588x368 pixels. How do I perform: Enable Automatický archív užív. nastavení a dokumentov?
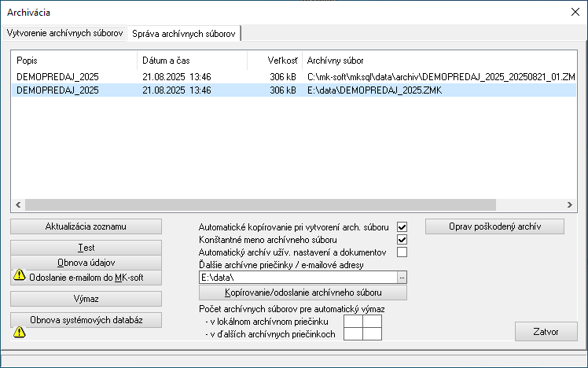click(402, 252)
